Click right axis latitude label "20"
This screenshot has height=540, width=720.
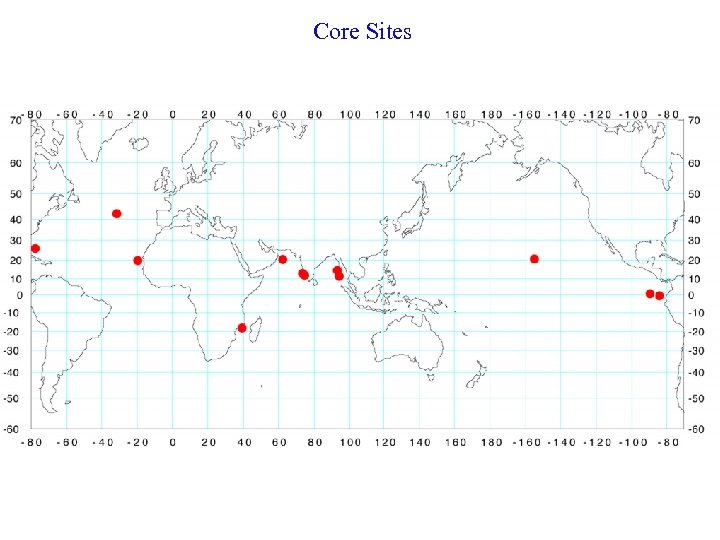[694, 260]
